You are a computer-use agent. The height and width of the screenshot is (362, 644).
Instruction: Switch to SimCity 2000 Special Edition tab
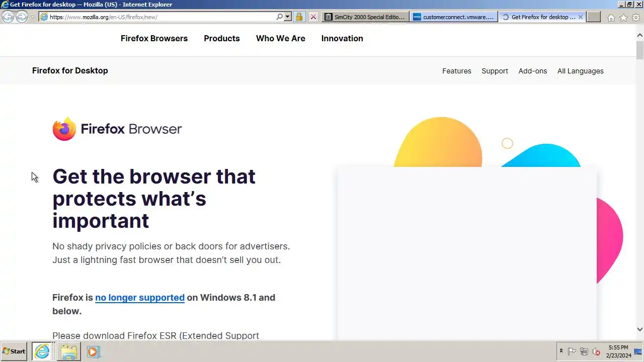pos(365,17)
